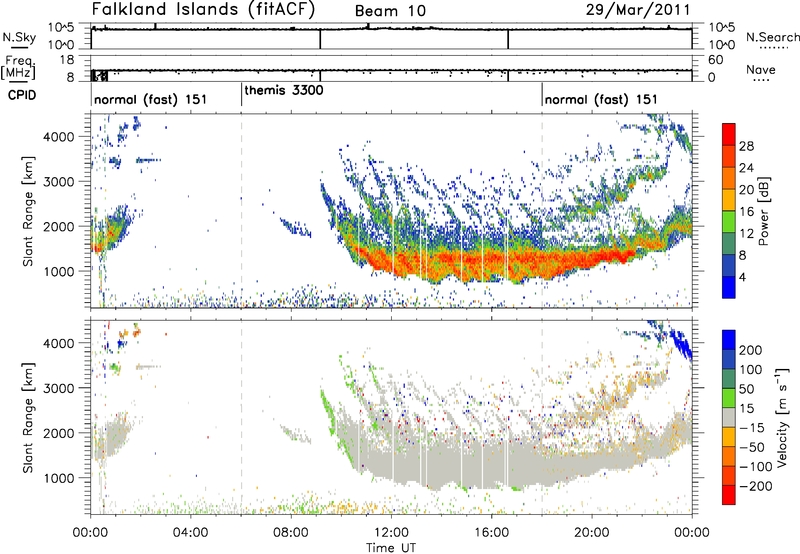Select "Slant Range [km]" label on the velocity panel
Image resolution: width=800 pixels, height=554 pixels.
coord(28,417)
